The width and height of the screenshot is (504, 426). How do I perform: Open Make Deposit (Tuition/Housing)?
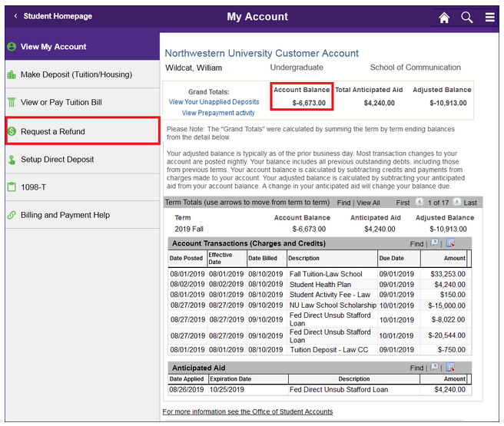tap(82, 74)
